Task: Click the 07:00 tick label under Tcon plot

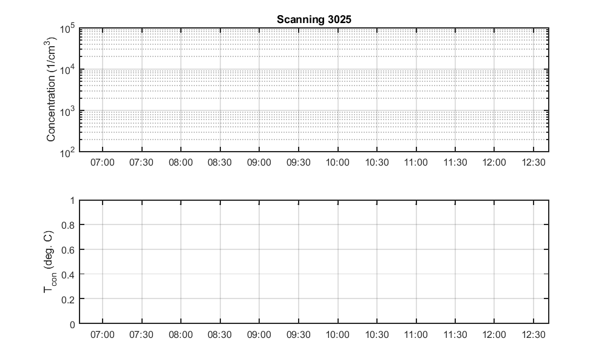Action: click(x=103, y=335)
